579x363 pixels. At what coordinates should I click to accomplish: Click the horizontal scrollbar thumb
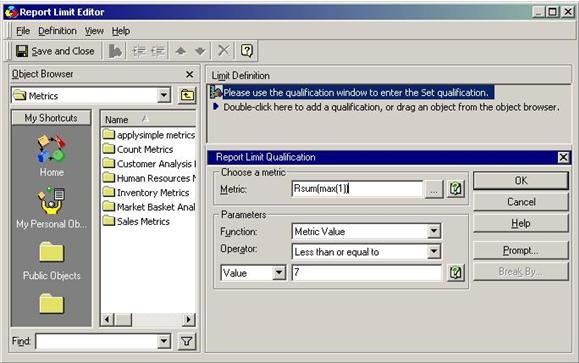123,319
